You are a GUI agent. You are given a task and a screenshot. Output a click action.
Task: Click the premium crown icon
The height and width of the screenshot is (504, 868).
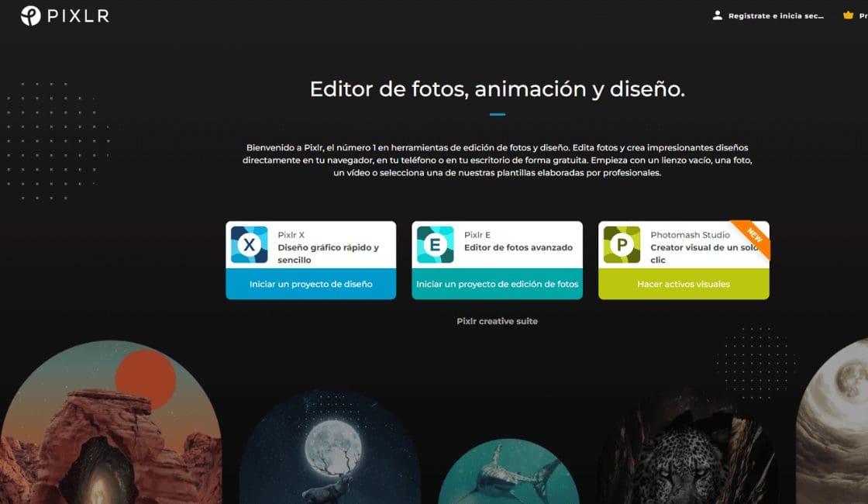848,16
